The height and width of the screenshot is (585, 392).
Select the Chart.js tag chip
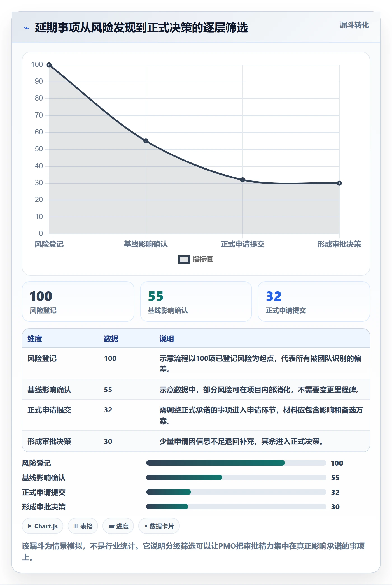43,526
